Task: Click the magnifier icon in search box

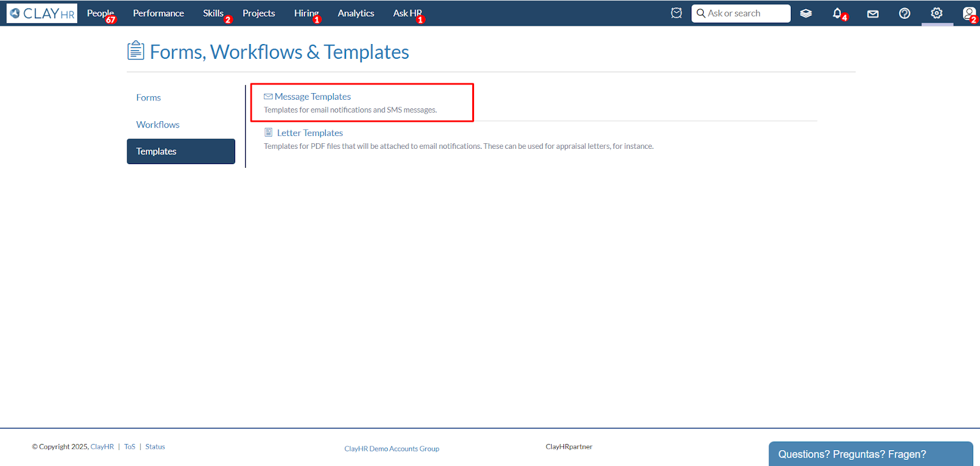Action: pos(701,13)
